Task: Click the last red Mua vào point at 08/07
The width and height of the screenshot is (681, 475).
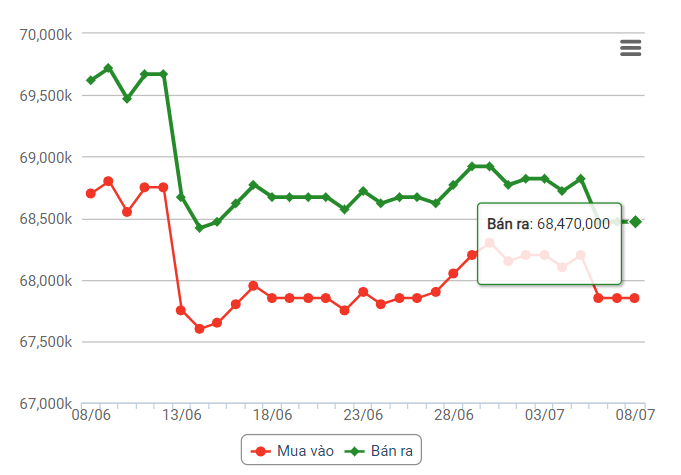Action: (635, 298)
